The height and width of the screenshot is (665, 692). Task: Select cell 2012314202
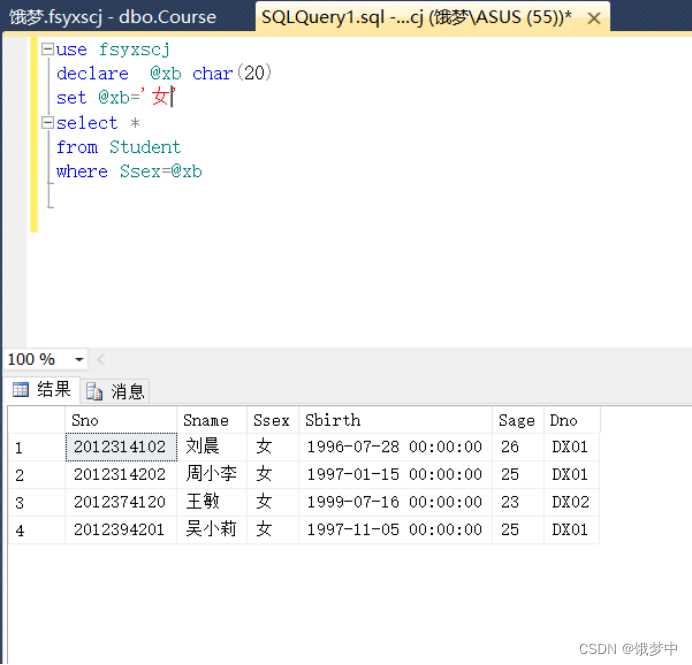(x=121, y=475)
